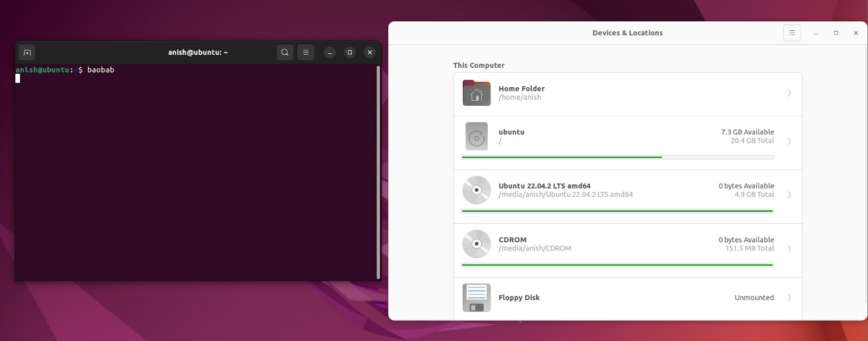Open the terminal hamburger menu
Image resolution: width=868 pixels, height=341 pixels.
(x=306, y=53)
